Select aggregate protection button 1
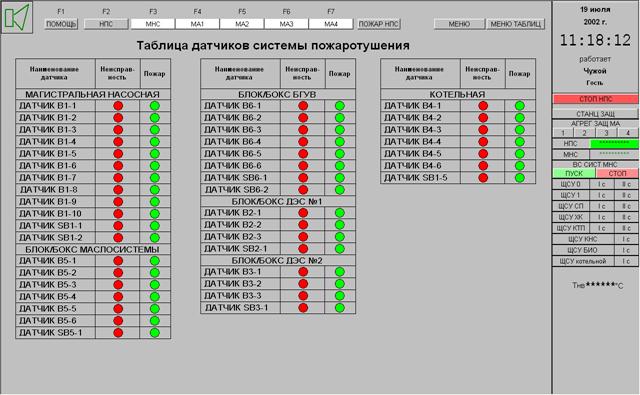 tap(563, 133)
